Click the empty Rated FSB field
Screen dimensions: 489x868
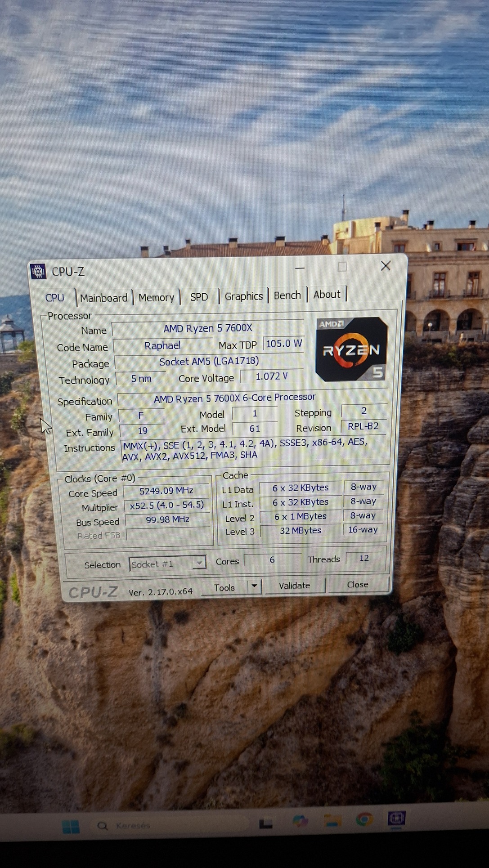pos(169,534)
